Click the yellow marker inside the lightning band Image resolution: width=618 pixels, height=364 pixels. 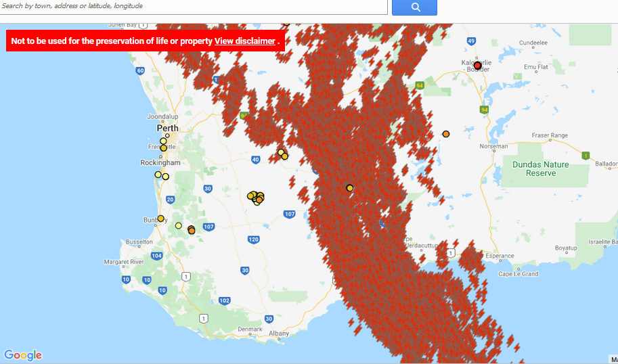(x=350, y=187)
